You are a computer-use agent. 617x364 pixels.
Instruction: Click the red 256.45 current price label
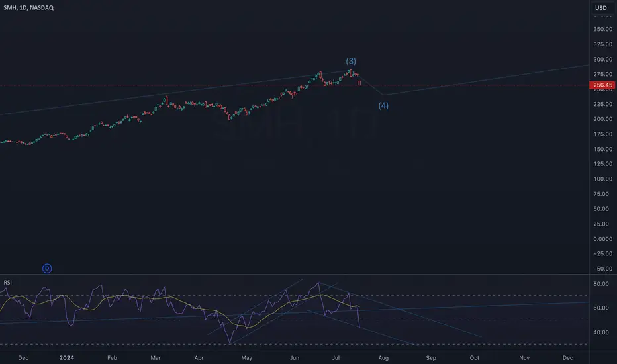click(x=602, y=85)
